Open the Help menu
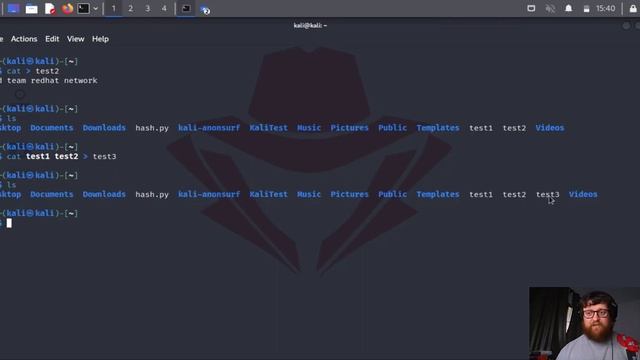 tap(100, 39)
